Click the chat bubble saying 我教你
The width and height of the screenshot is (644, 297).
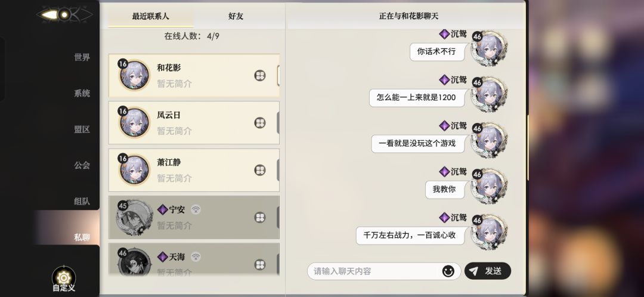tap(444, 189)
